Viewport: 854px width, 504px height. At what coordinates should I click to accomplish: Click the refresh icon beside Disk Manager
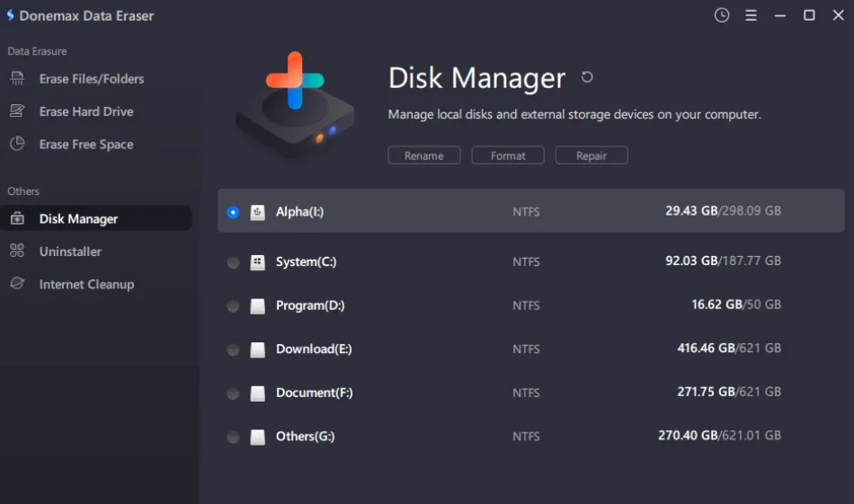587,77
